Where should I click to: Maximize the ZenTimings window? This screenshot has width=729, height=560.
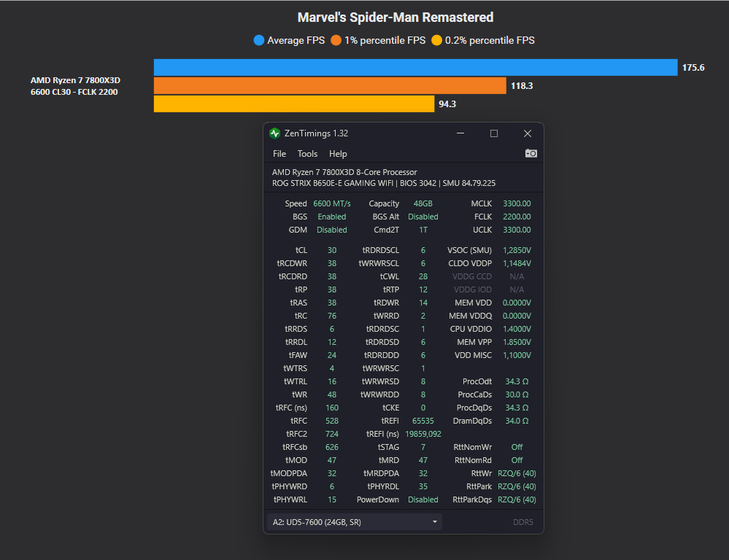pyautogui.click(x=494, y=133)
